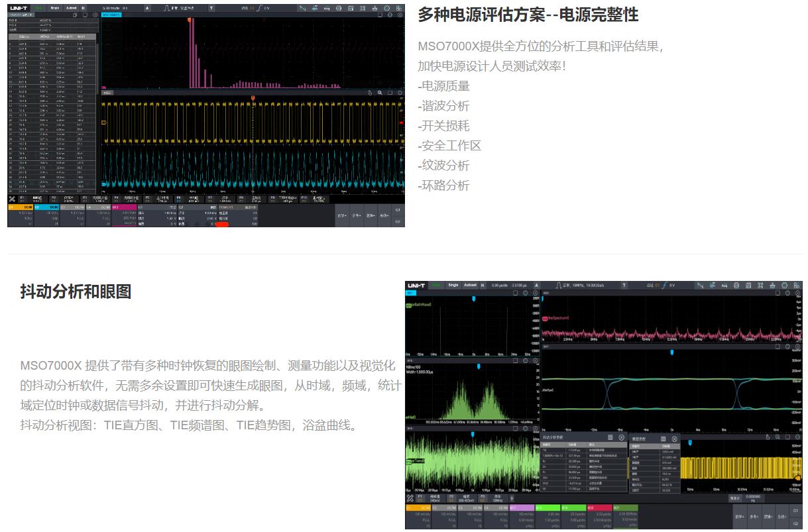Click A acquisition button in power-analysis scope
Image resolution: width=808 pixels, height=532 pixels.
point(146,9)
